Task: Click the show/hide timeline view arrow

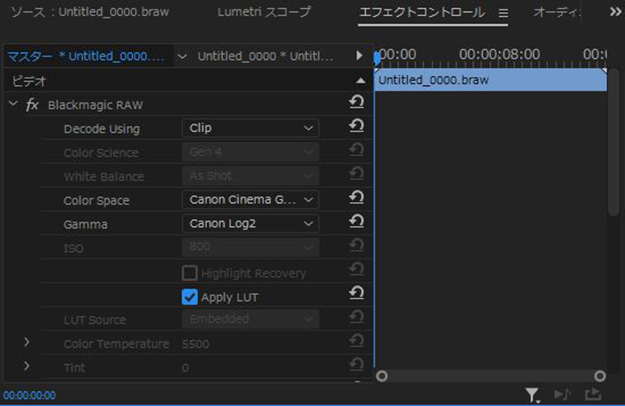Action: point(360,56)
